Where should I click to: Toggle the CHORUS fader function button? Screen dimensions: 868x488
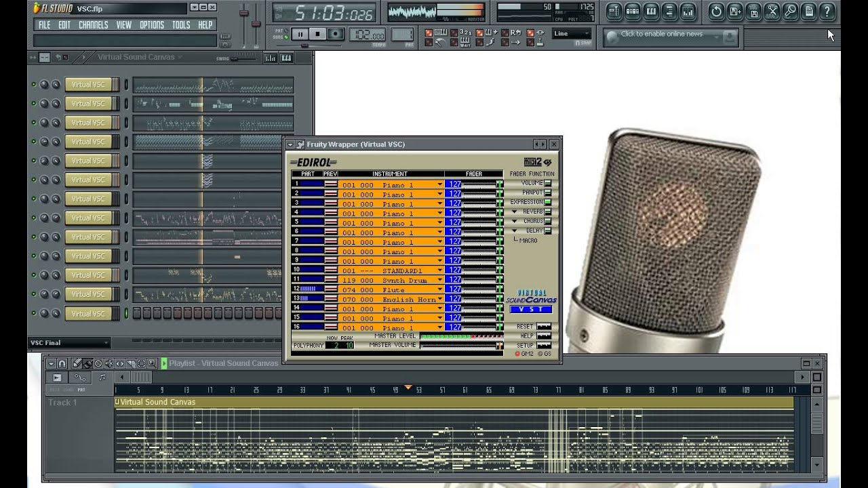(547, 221)
